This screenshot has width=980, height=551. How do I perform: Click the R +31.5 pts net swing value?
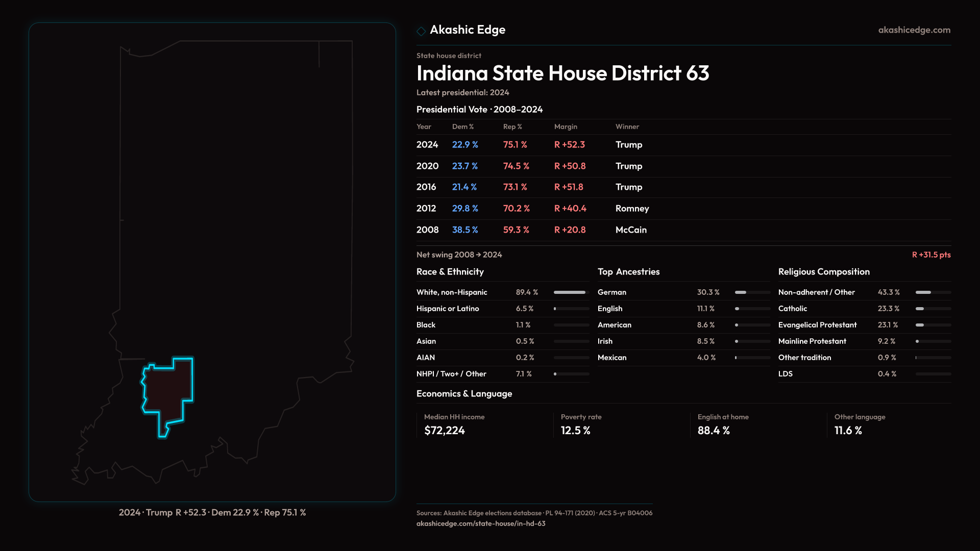tap(931, 255)
